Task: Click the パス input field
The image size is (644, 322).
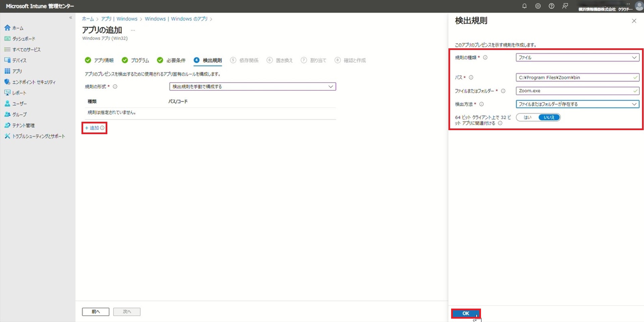Action: 574,77
